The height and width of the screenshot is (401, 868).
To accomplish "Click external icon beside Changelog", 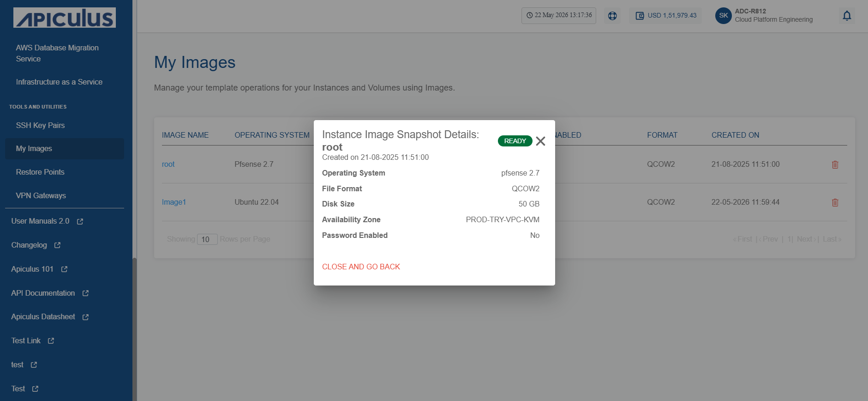I will (57, 245).
